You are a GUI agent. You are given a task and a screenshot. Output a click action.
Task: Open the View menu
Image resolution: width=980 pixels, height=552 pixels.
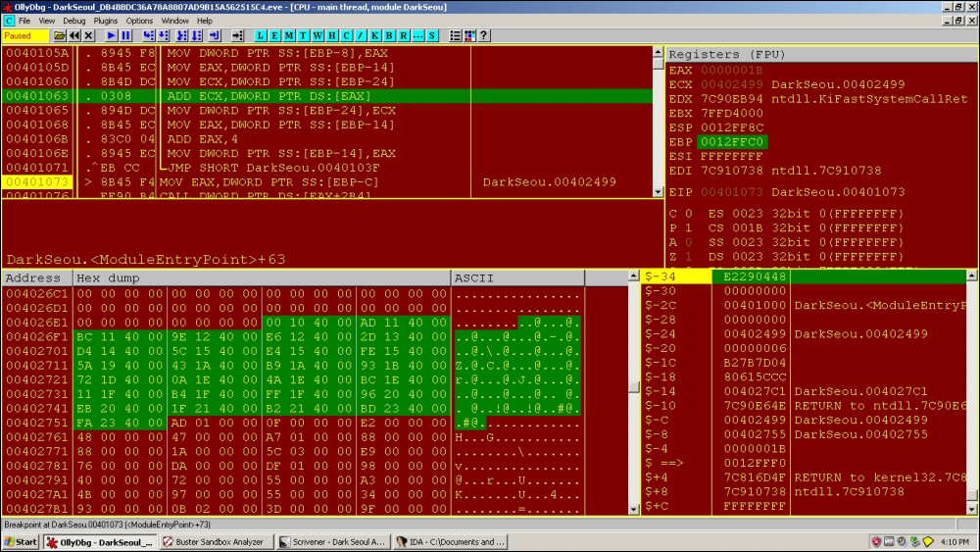pos(47,21)
